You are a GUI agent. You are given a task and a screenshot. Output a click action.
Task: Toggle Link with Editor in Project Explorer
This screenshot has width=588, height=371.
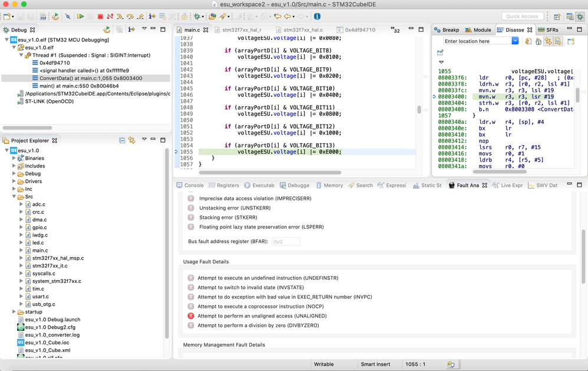click(x=132, y=140)
